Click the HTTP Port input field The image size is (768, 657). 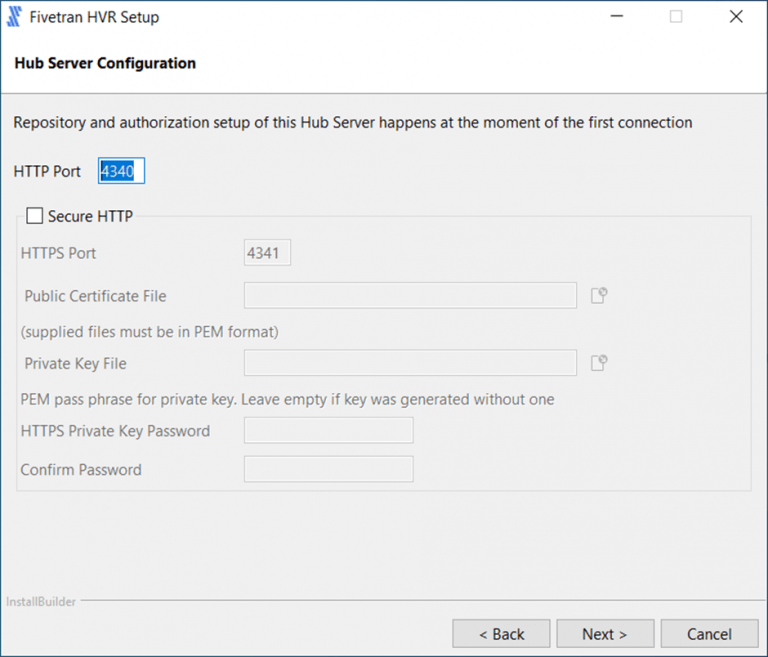tap(121, 172)
